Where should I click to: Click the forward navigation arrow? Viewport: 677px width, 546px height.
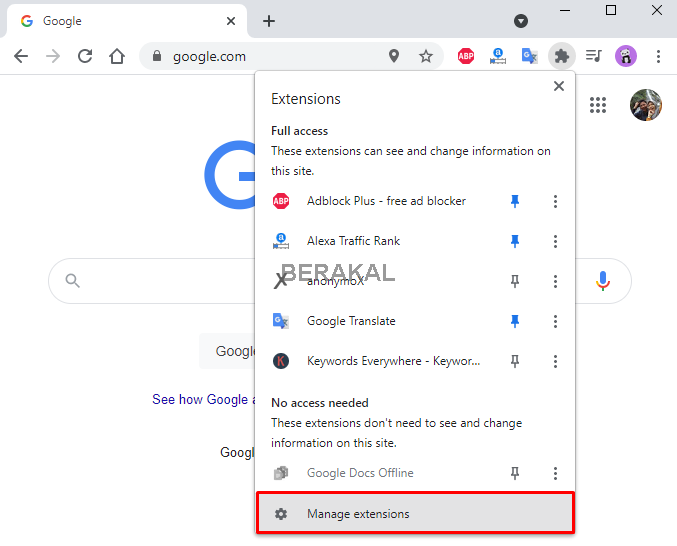[x=53, y=56]
